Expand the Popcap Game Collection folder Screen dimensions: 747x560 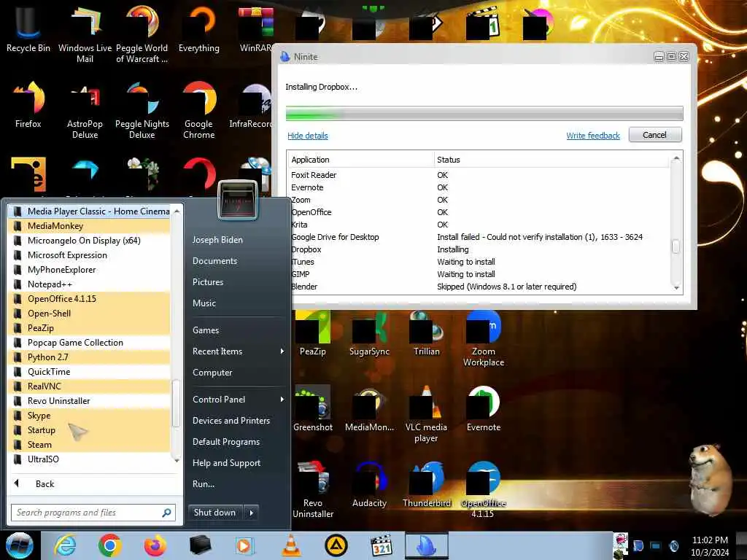coord(89,343)
